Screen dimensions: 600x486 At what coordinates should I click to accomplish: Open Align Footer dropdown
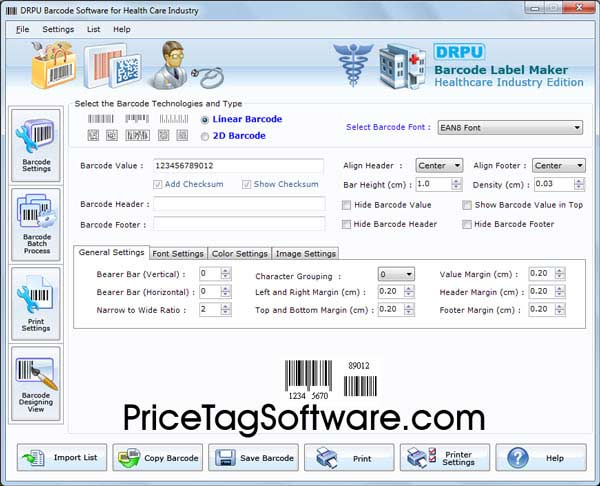pyautogui.click(x=558, y=165)
